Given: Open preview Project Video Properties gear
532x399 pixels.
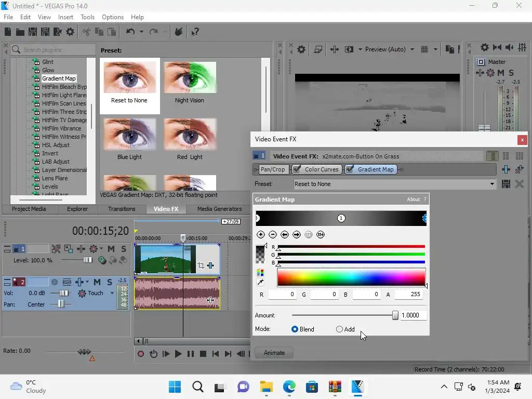Looking at the screenshot, I should click(x=301, y=49).
